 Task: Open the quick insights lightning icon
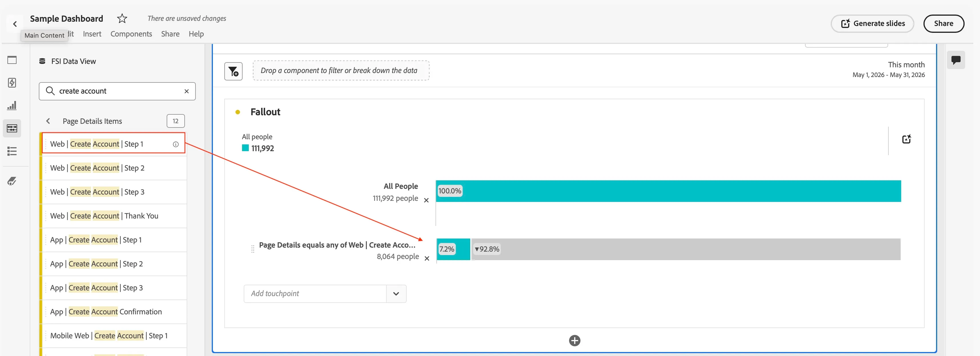pyautogui.click(x=12, y=83)
